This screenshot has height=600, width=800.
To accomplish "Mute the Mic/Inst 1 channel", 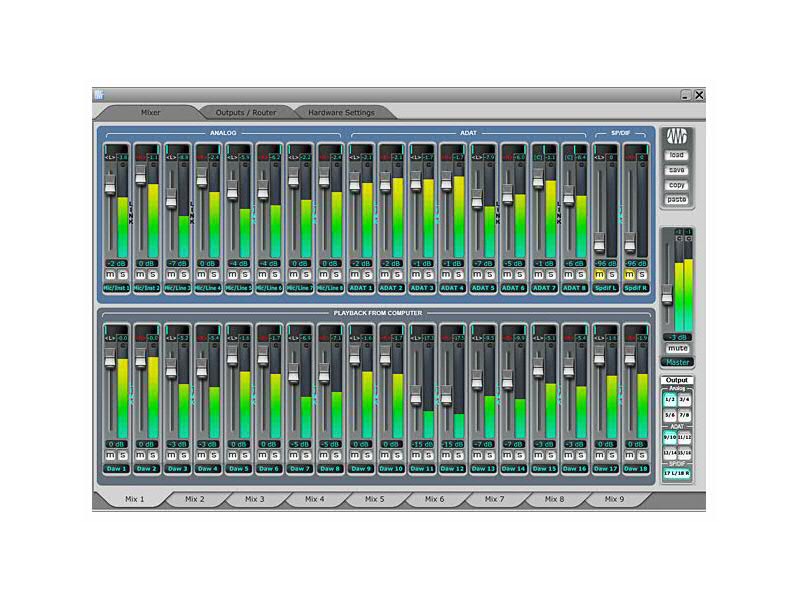I will 111,275.
